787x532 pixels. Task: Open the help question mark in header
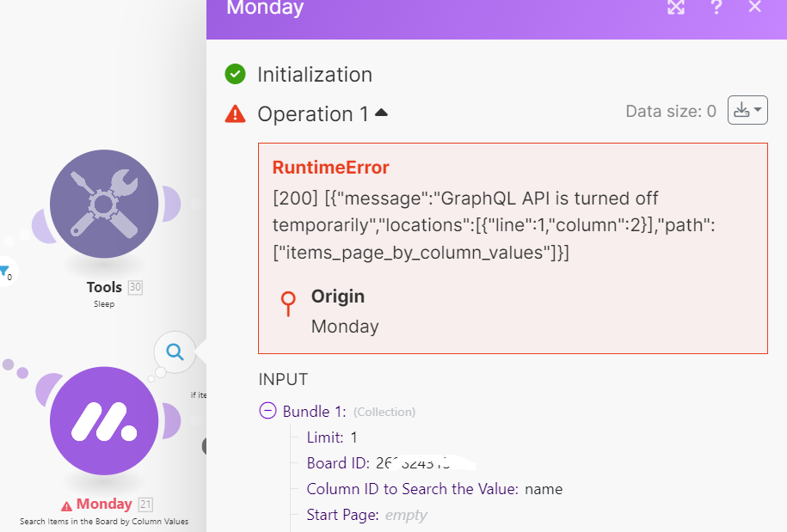(x=716, y=7)
